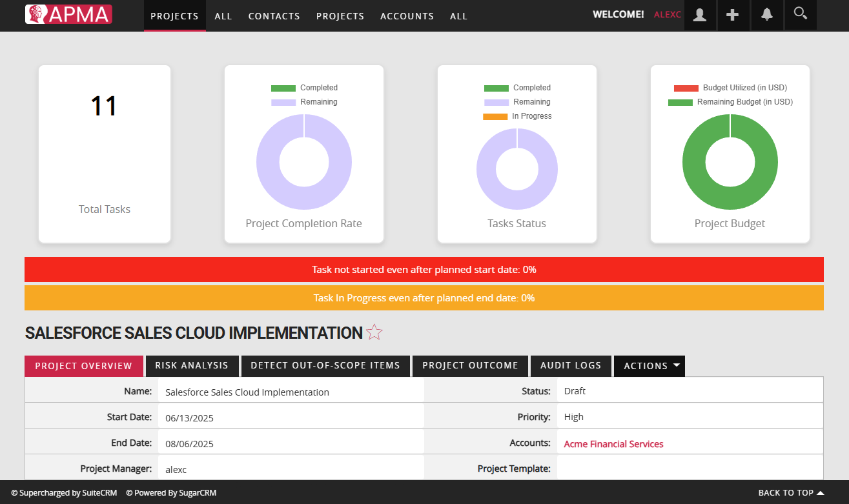Click the plus quick-create icon
Image resolution: width=849 pixels, height=504 pixels.
click(x=733, y=15)
